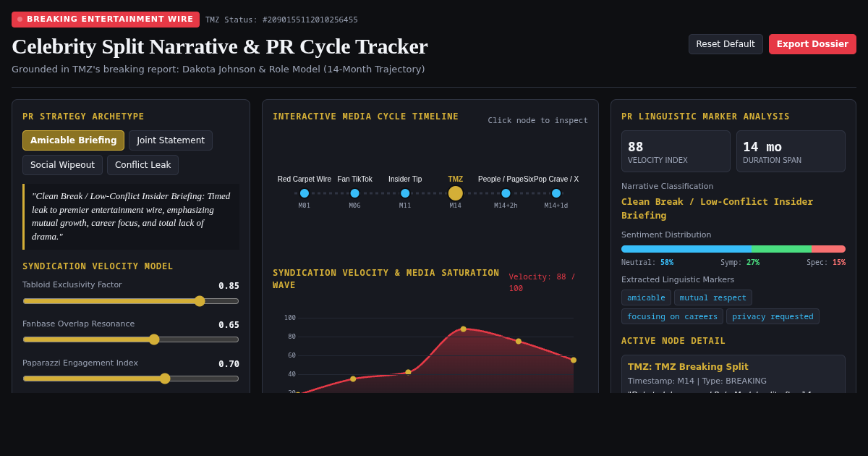This screenshot has width=868, height=456.
Task: Click 'Timestamp: M14 | Type: BREAKING' line
Action: 697,381
